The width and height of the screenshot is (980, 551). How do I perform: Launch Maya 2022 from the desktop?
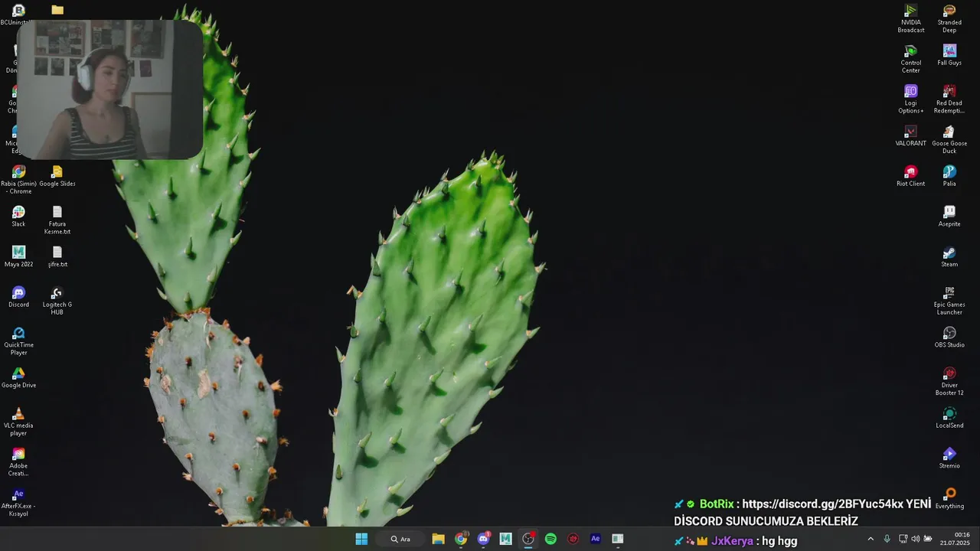18,256
